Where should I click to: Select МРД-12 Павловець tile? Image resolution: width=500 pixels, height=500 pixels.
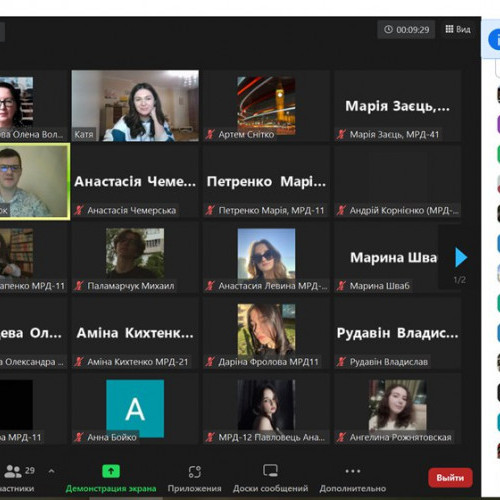266,409
